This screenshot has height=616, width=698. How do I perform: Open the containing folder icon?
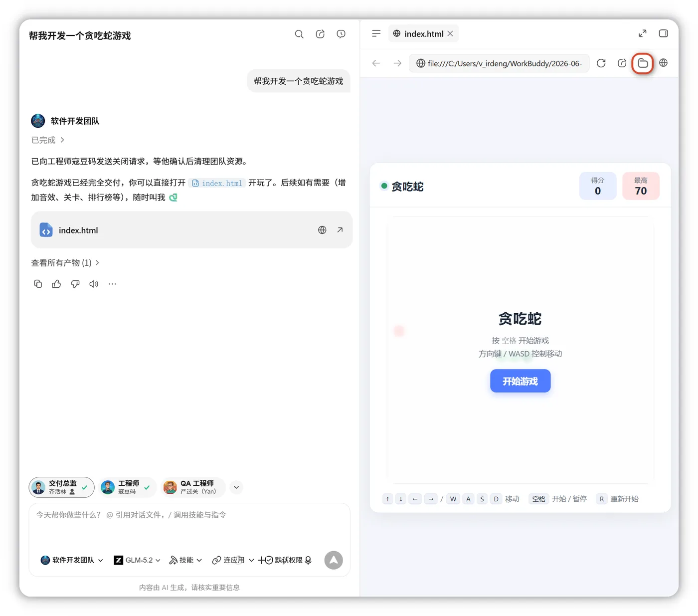(x=643, y=63)
